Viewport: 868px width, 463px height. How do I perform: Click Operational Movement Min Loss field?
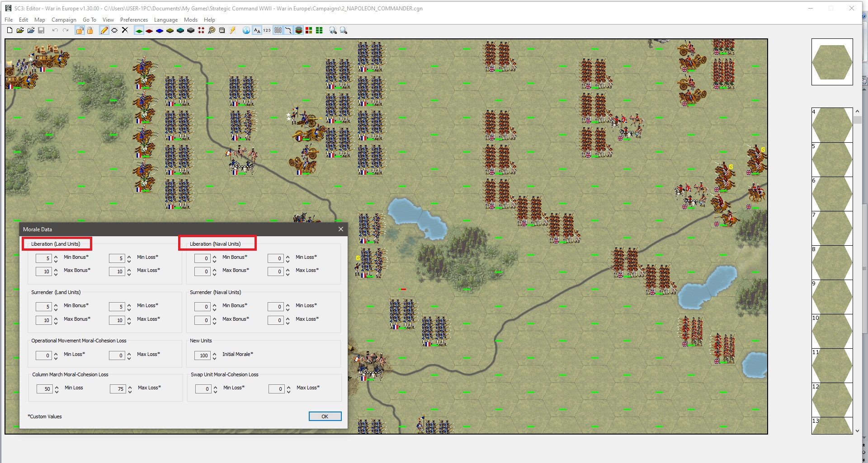click(43, 355)
